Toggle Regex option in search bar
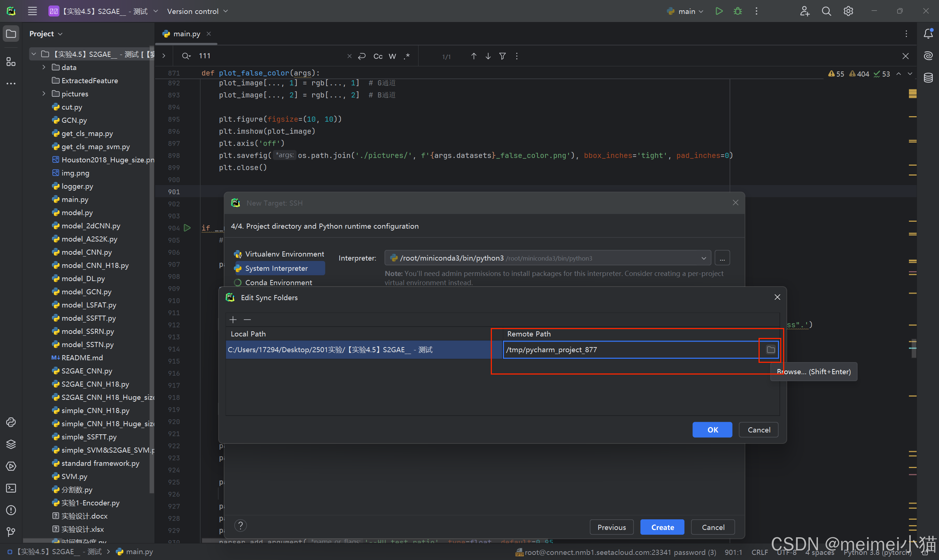Image resolution: width=939 pixels, height=560 pixels. tap(407, 56)
